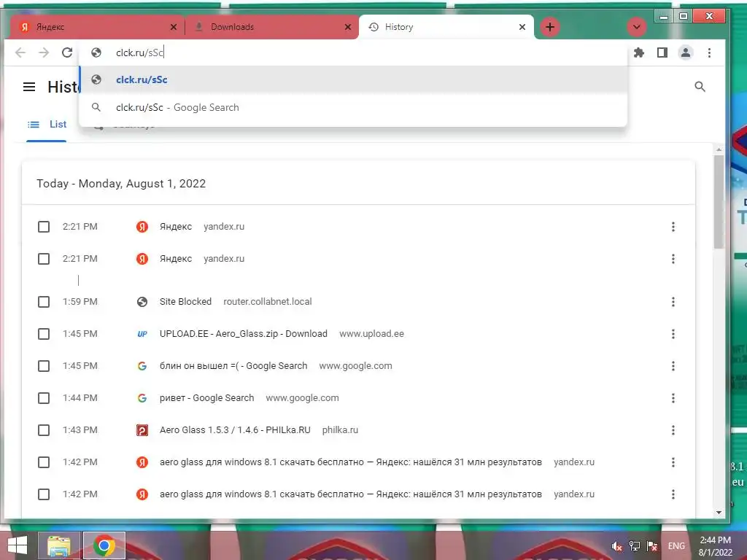The height and width of the screenshot is (560, 747).
Task: Click the Яндекс favicon on first 2:21 row
Action: pos(142,227)
